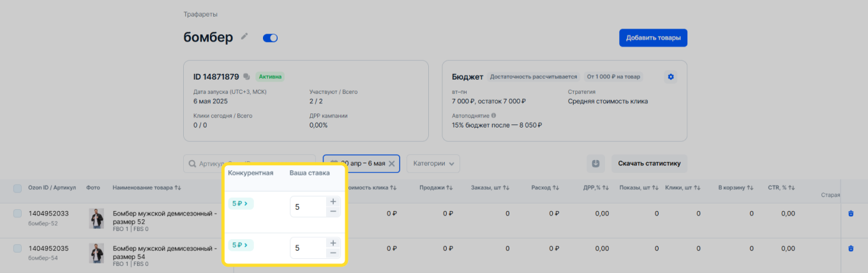868x273 pixels.
Task: Delete product 1404952035 with trash icon
Action: 850,248
